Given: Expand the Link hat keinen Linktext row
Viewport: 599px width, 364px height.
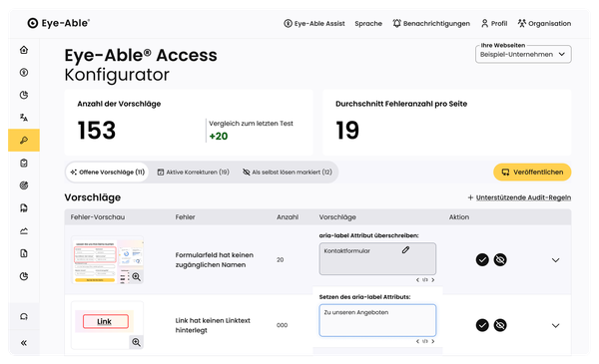Looking at the screenshot, I should [x=555, y=325].
